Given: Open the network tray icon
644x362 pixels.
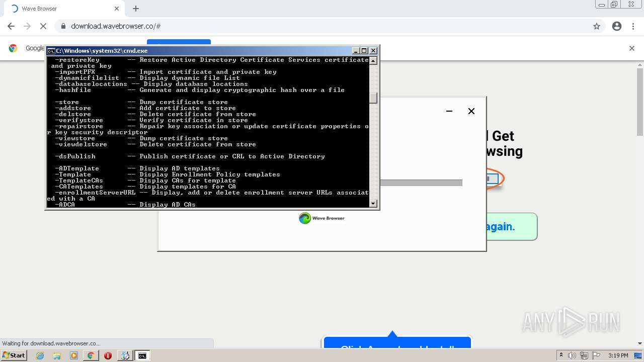Looking at the screenshot, I should pyautogui.click(x=584, y=355).
